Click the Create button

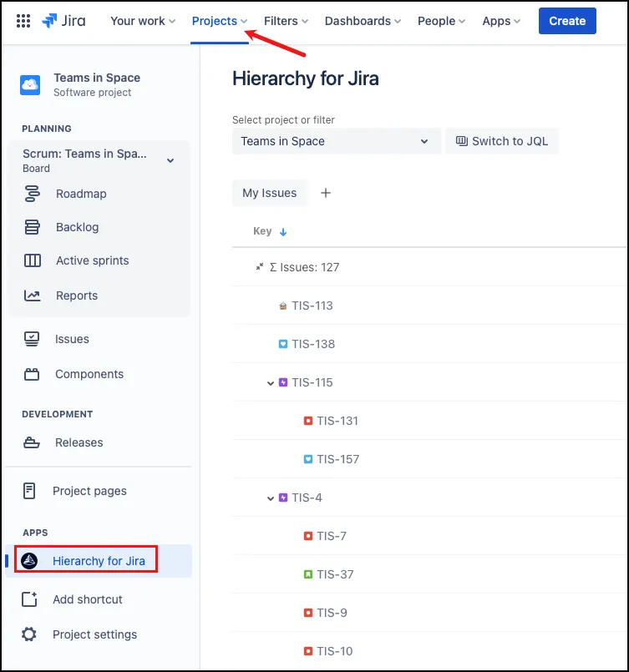tap(567, 21)
